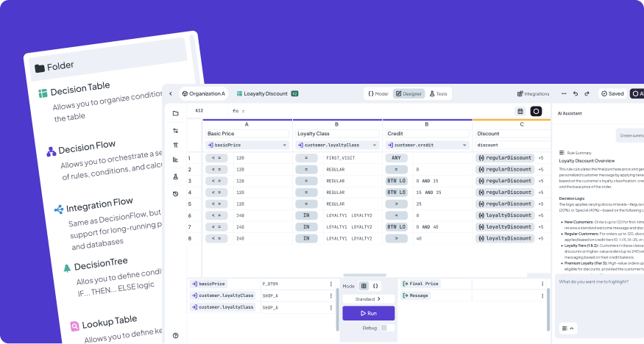
Task: Open the Integrations menu
Action: (533, 94)
